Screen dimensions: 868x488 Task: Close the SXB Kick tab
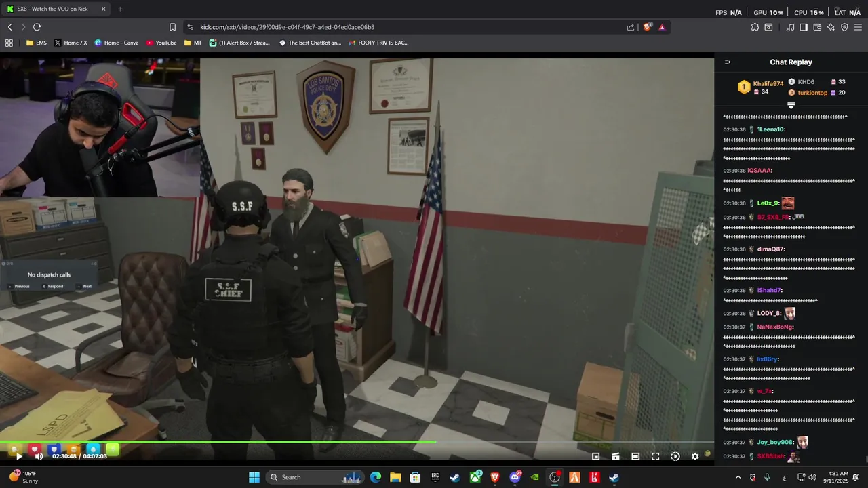tap(103, 9)
